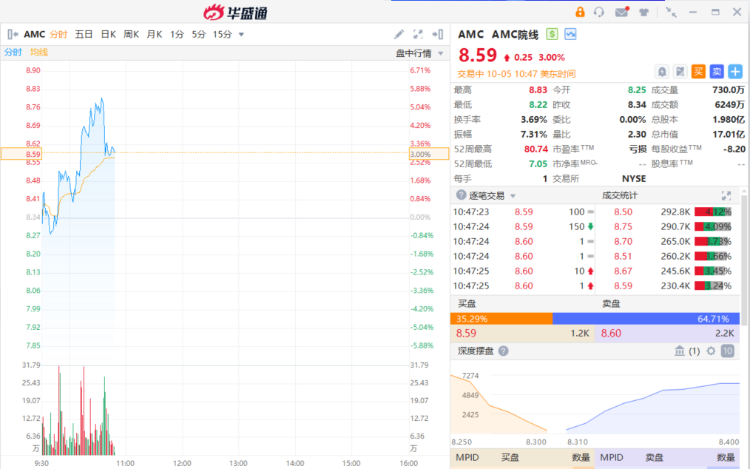Click the blue chart badge icon
750x469 pixels.
(x=570, y=34)
